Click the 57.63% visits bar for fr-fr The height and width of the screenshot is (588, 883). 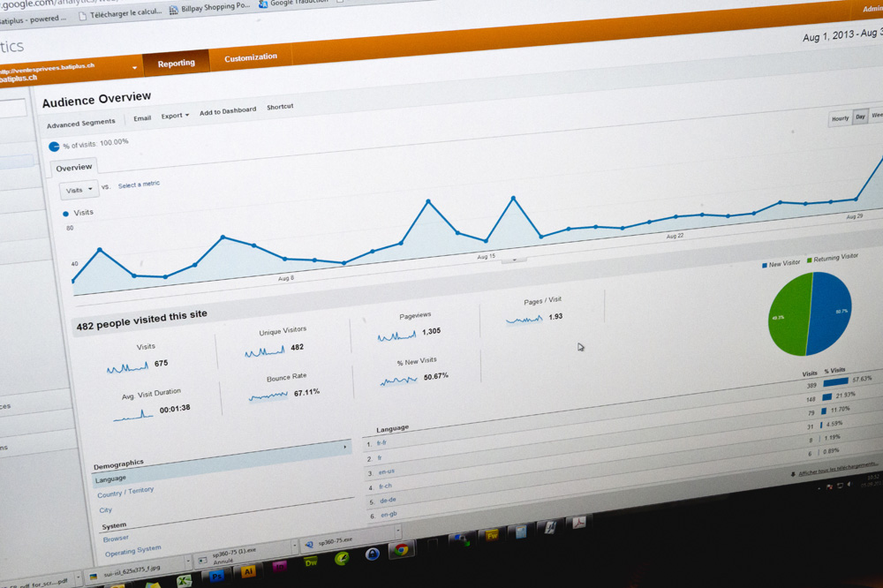point(835,382)
